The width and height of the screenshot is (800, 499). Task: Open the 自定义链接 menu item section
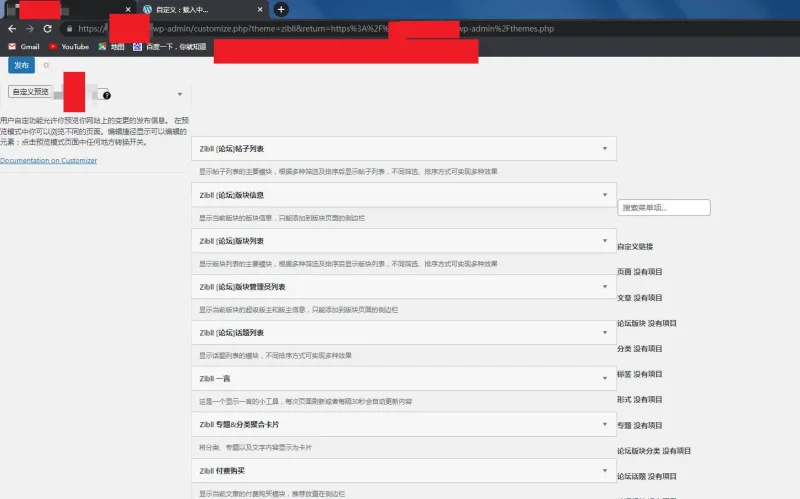(x=635, y=246)
